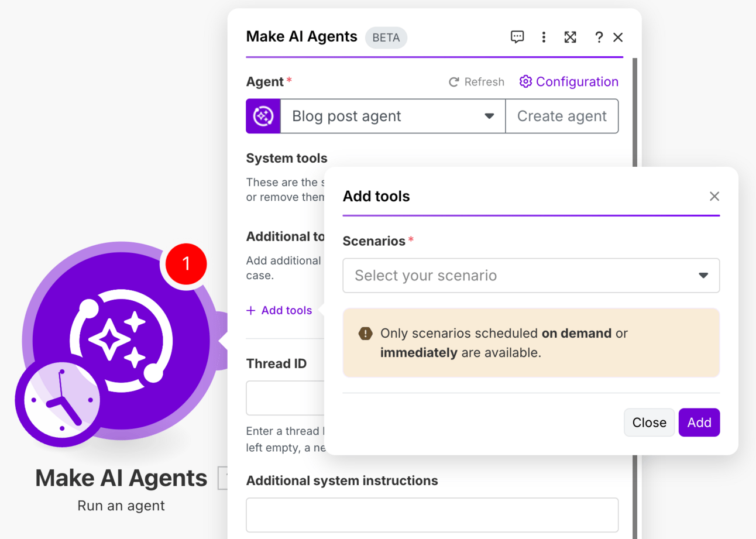Open Configuration with the gear icon
This screenshot has height=539, width=756.
point(525,81)
